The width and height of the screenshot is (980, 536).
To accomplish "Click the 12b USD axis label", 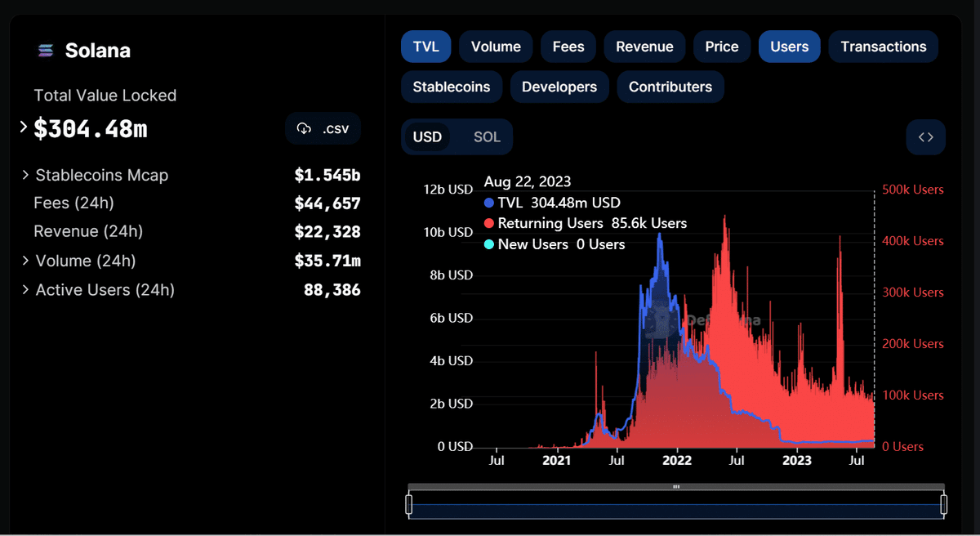I will [x=448, y=190].
